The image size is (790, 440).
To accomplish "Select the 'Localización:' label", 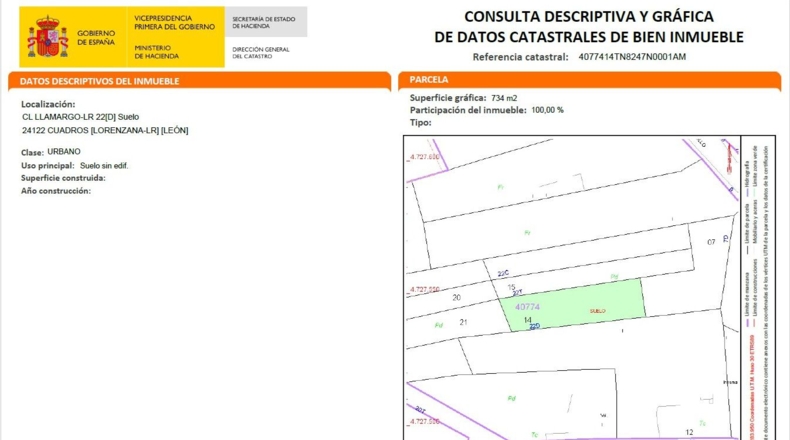I will click(x=48, y=104).
